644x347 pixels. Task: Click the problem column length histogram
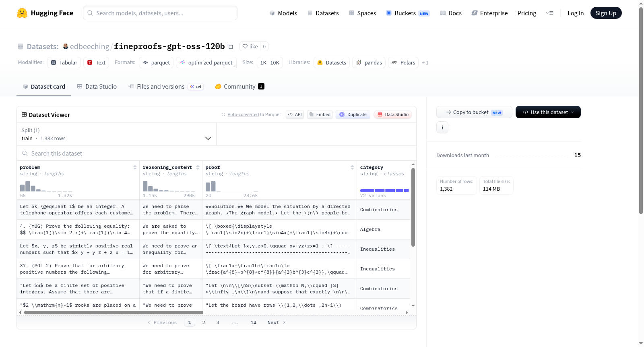46,186
